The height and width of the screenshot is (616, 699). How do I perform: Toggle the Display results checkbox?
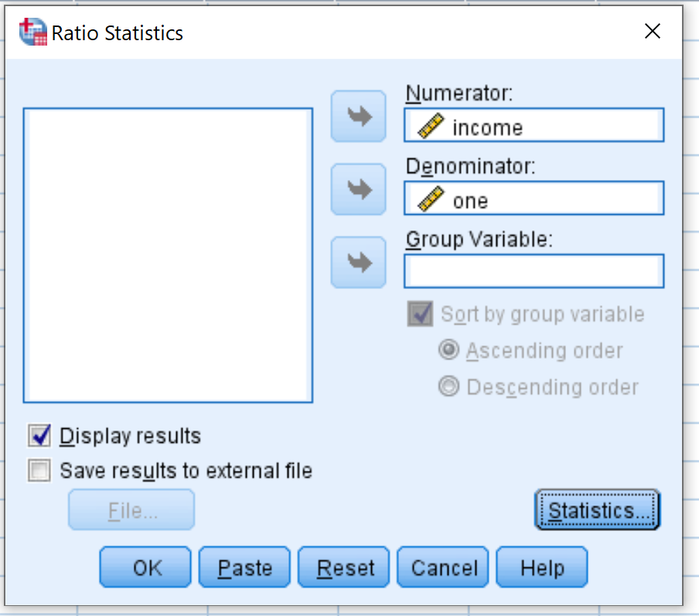[x=39, y=435]
